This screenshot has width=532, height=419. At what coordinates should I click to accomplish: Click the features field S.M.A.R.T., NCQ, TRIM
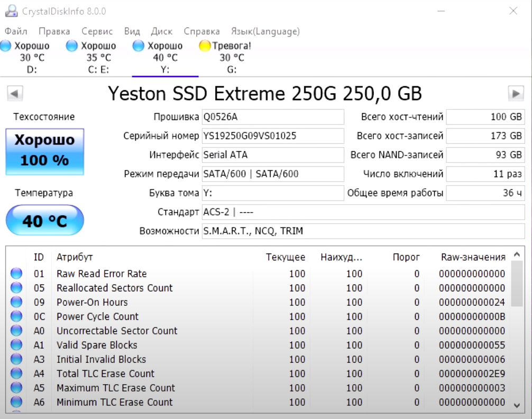(363, 231)
